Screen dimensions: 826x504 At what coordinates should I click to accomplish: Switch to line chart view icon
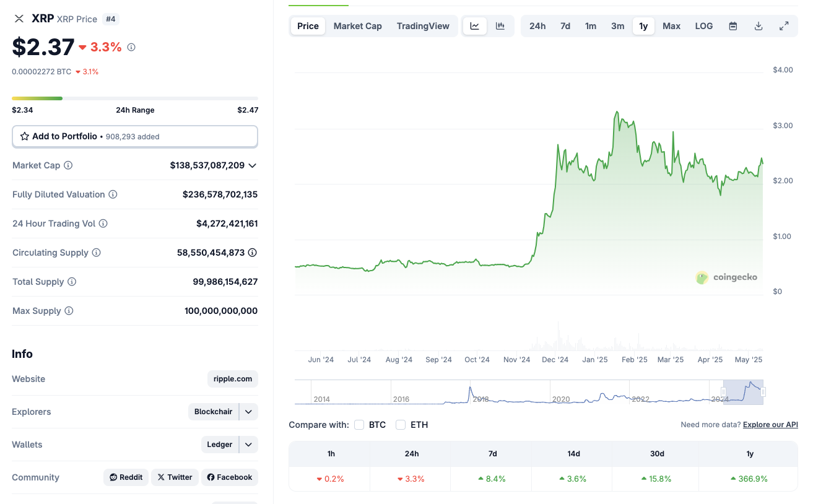pos(475,26)
